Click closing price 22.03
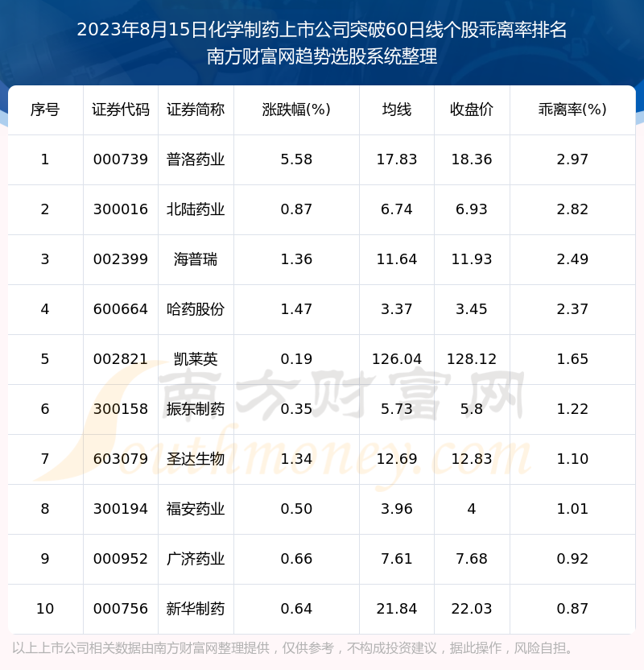 tap(472, 610)
